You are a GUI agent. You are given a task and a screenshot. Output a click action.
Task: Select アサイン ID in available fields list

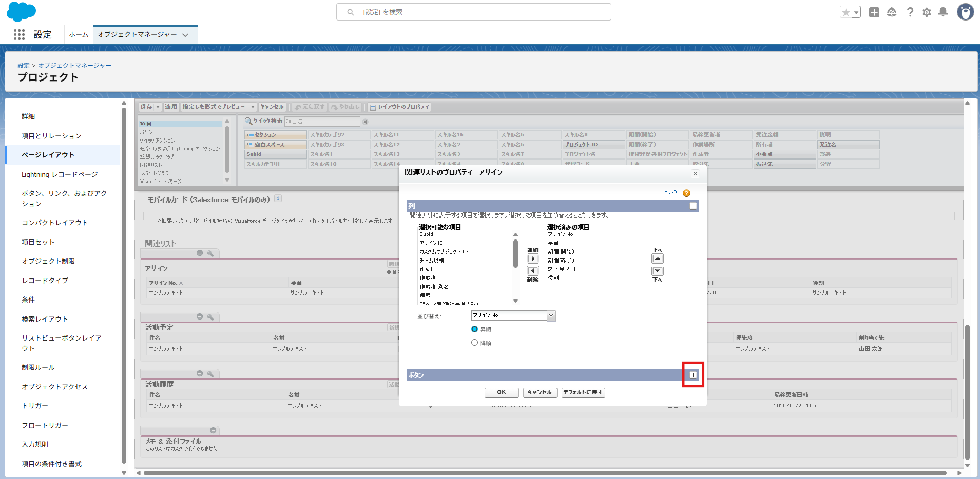pos(431,243)
